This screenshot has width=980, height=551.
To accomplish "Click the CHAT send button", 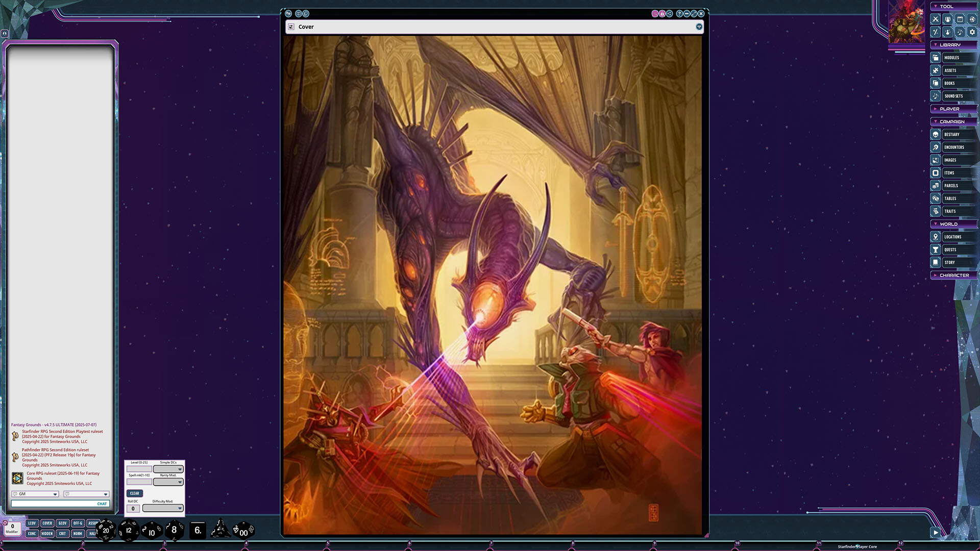I will [x=102, y=504].
